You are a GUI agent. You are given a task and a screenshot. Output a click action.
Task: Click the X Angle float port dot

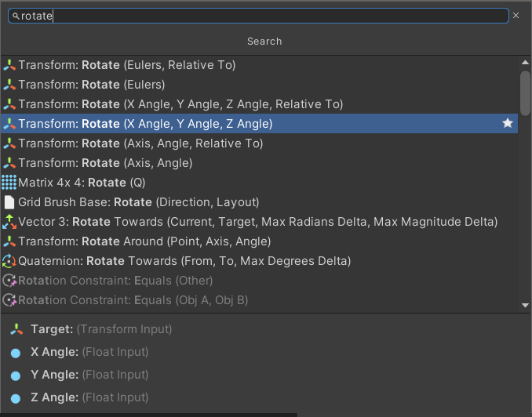tap(16, 354)
